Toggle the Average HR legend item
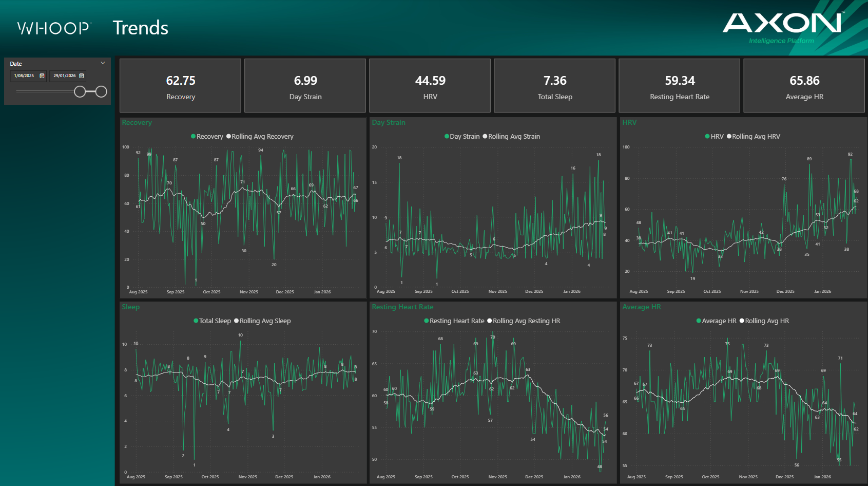This screenshot has width=868, height=486. (698, 321)
